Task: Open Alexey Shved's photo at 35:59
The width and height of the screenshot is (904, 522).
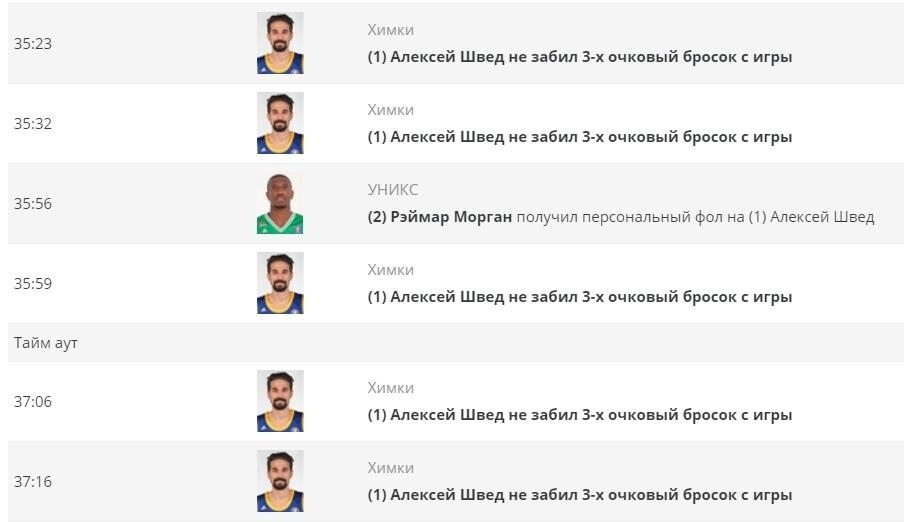Action: (280, 283)
